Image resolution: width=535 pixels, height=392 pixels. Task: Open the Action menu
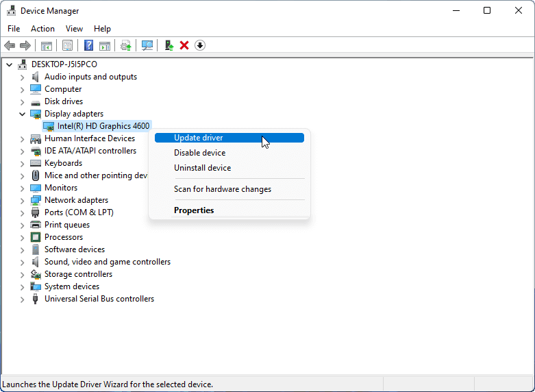coord(42,29)
